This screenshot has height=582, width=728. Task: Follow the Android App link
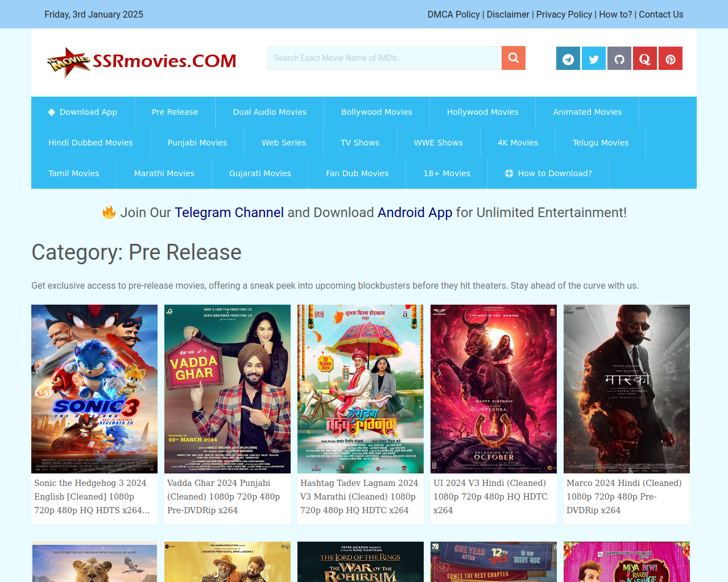(x=415, y=213)
